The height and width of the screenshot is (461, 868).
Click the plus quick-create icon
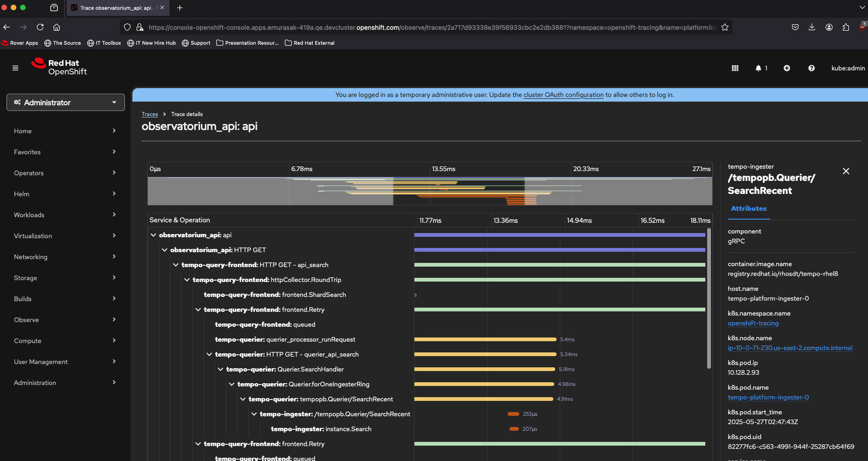click(x=787, y=68)
